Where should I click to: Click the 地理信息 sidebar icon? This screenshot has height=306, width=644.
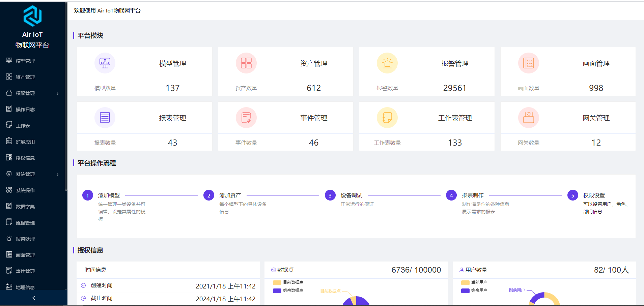tap(9, 287)
